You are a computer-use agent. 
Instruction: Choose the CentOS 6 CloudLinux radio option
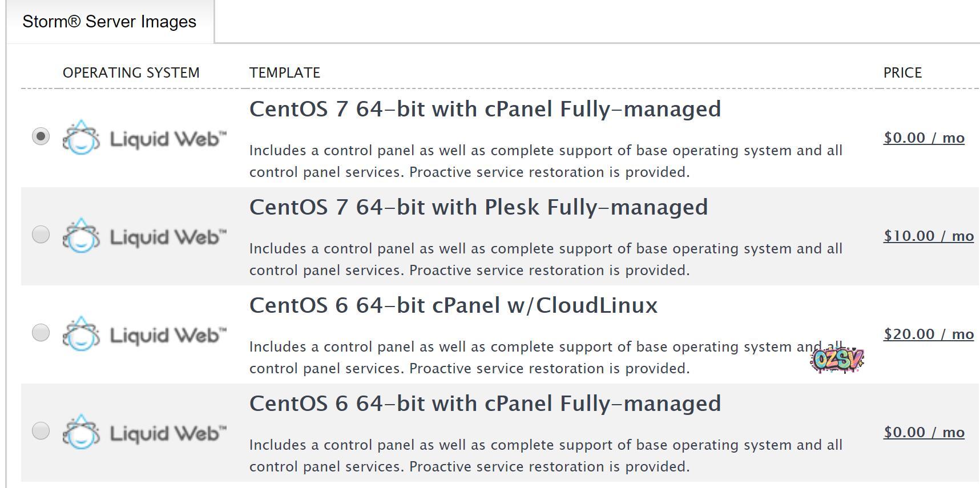(x=41, y=333)
